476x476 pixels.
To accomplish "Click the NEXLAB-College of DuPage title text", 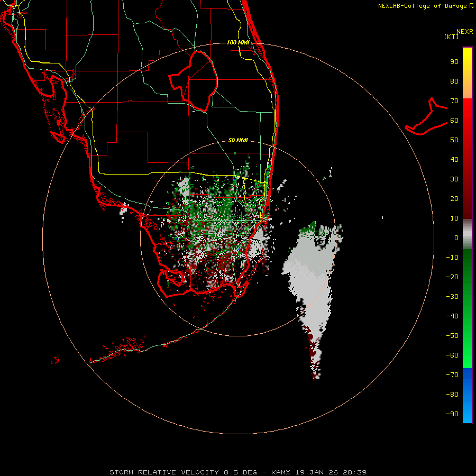I will 423,6.
